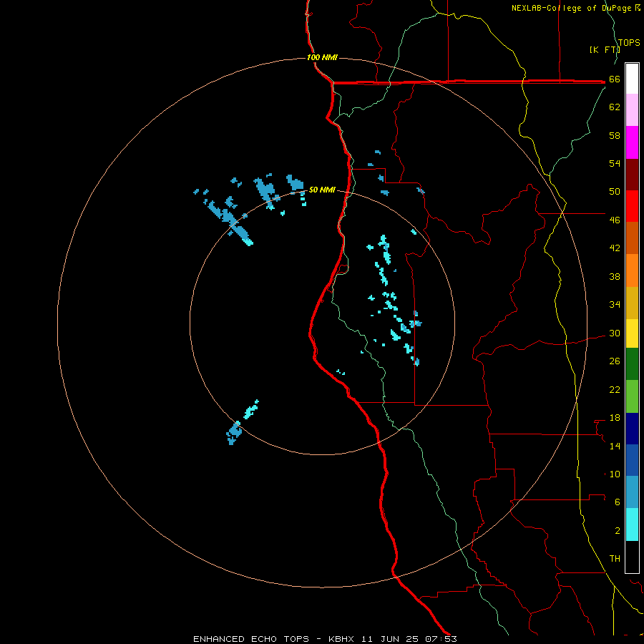Click the medium blue legend swatch
The image size is (644, 644).
[632, 460]
